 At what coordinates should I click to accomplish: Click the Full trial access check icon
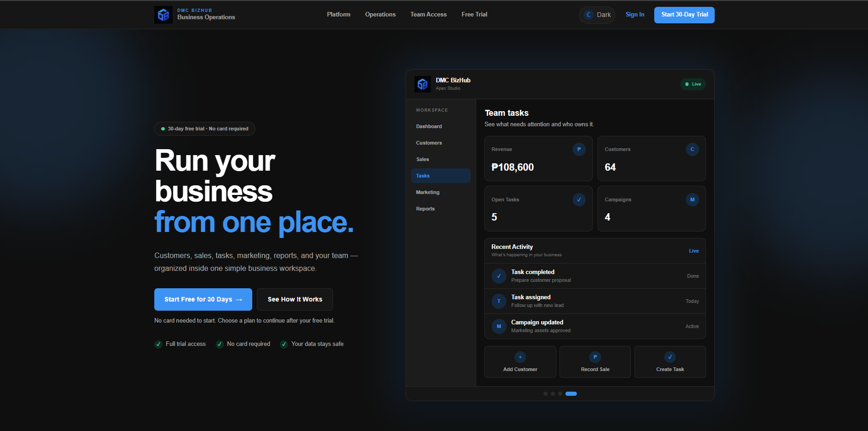[x=158, y=344]
